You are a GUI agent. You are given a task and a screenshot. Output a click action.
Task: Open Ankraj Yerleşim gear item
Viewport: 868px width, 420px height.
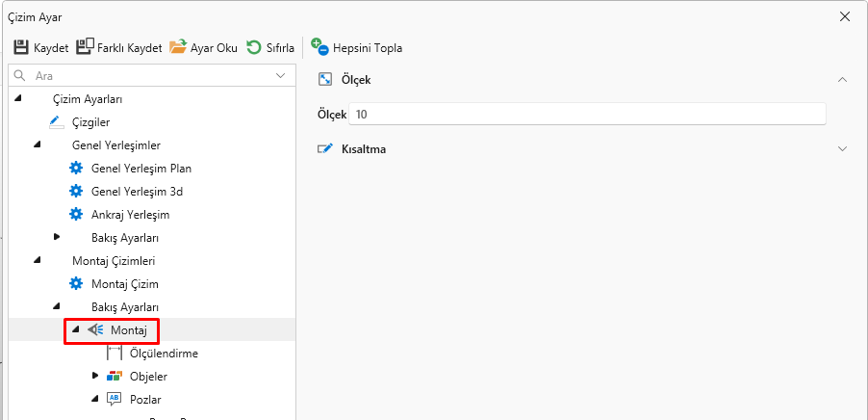pyautogui.click(x=76, y=215)
